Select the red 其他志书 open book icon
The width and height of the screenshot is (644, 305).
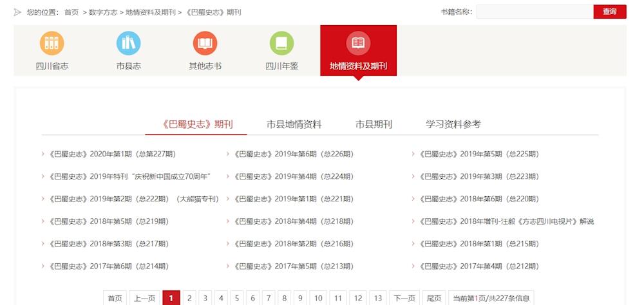point(205,43)
